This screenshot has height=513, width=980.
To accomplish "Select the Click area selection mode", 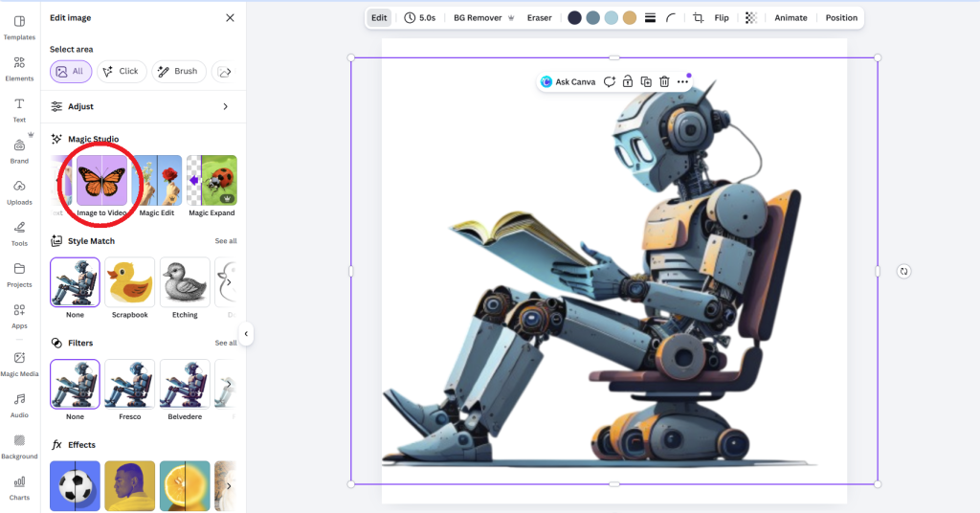I will point(121,71).
